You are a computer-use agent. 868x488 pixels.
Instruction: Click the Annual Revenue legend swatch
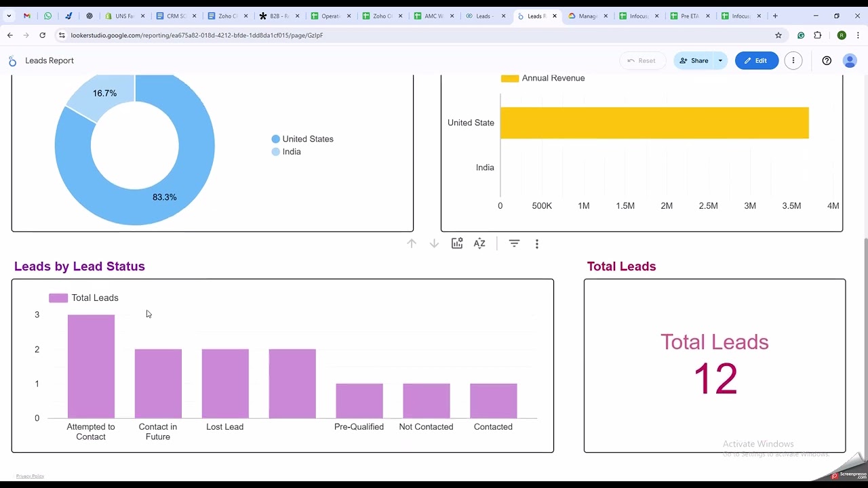pos(510,78)
